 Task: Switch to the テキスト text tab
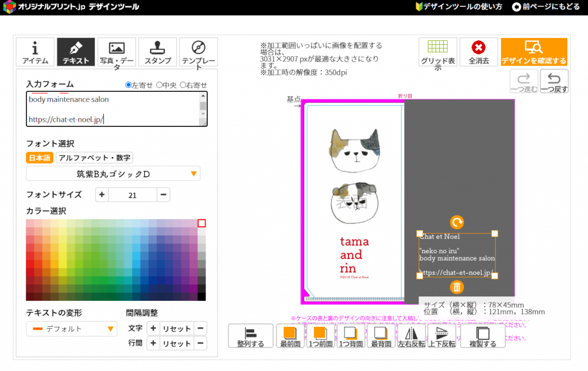point(76,52)
